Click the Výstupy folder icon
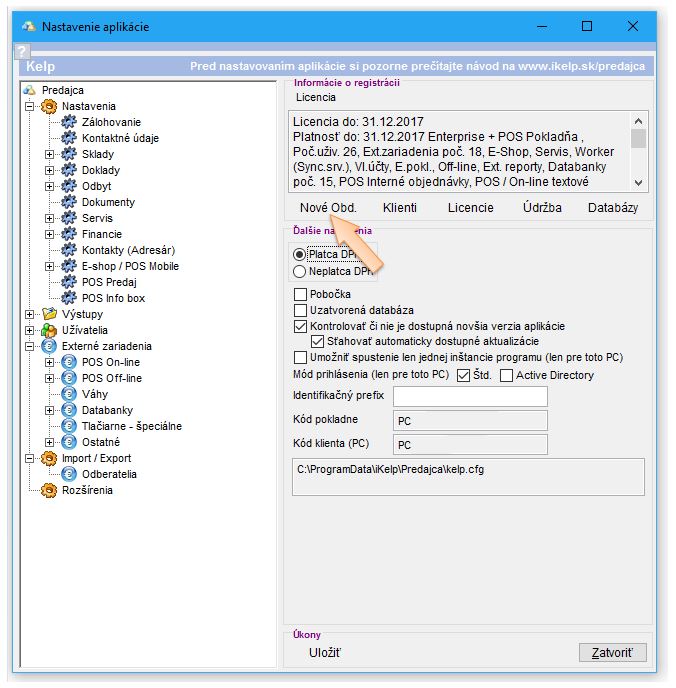 [49, 314]
